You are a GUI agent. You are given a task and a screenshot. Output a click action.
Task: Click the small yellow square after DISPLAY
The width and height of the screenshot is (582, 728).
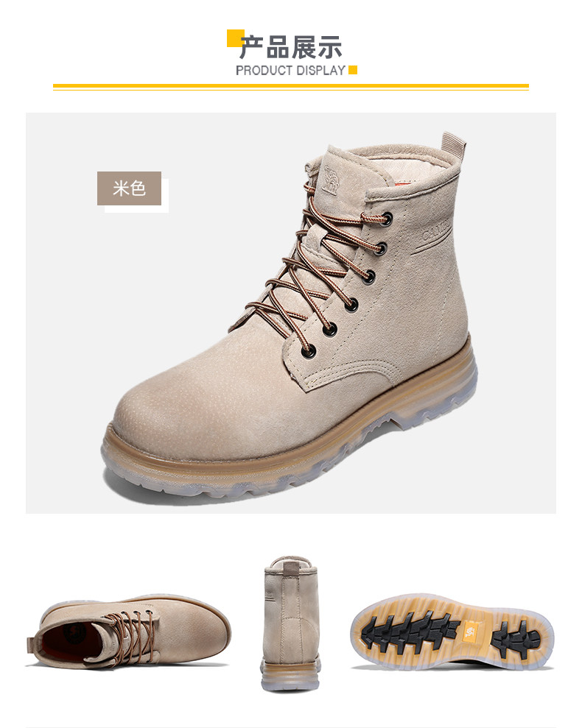[353, 70]
